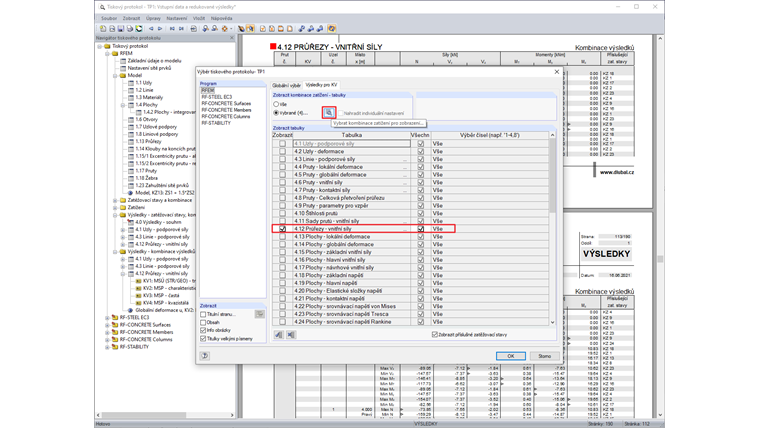
Task: Click the save (floppy disk) toolbar icon
Action: (x=121, y=29)
